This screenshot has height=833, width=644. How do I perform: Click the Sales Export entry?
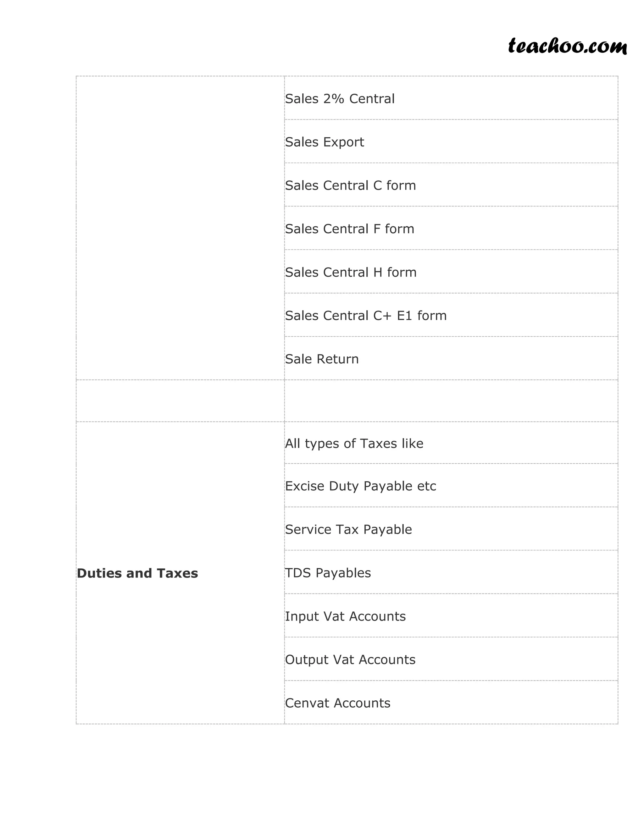324,142
